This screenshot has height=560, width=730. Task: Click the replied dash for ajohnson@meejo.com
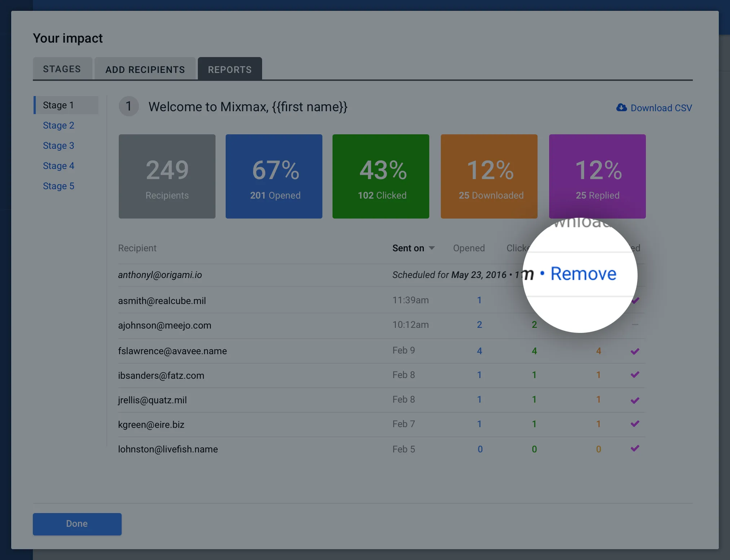[635, 325]
